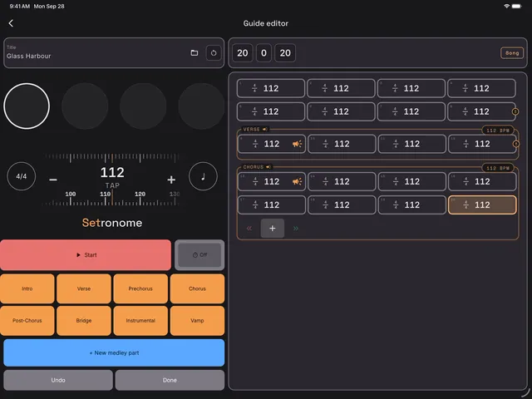532x399 pixels.
Task: Select measure 4 ending the top row
Action: pyautogui.click(x=481, y=88)
